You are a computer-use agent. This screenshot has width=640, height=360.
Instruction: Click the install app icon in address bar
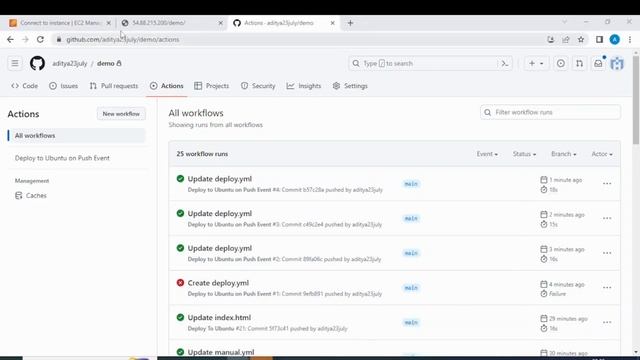(551, 39)
